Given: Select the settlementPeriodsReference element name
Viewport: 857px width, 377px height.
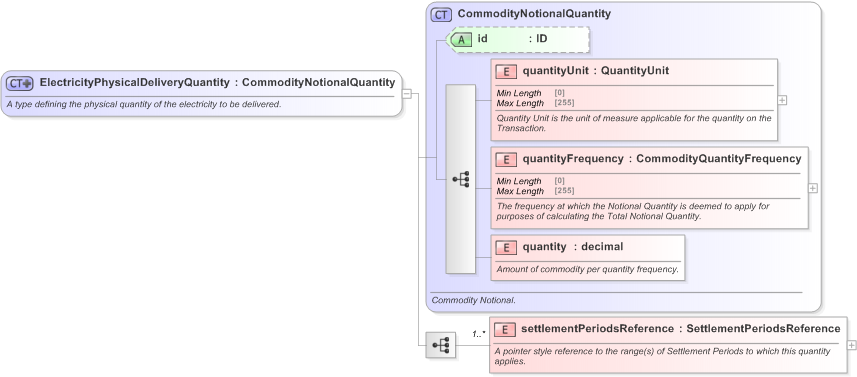Looking at the screenshot, I should pyautogui.click(x=597, y=329).
